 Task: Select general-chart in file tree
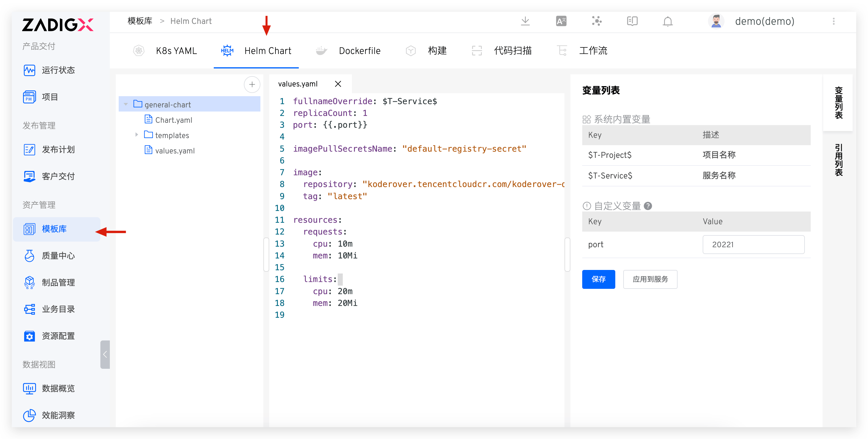[189, 104]
